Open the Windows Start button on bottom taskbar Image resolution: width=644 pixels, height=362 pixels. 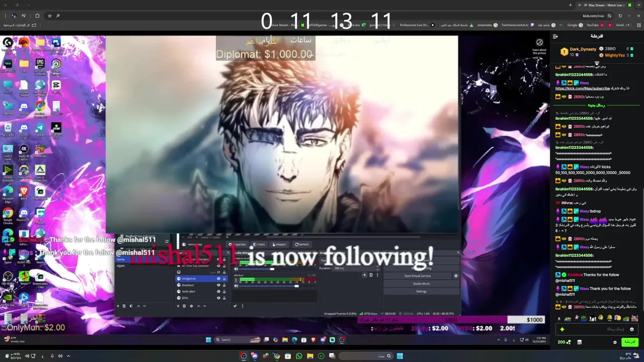tap(399, 356)
